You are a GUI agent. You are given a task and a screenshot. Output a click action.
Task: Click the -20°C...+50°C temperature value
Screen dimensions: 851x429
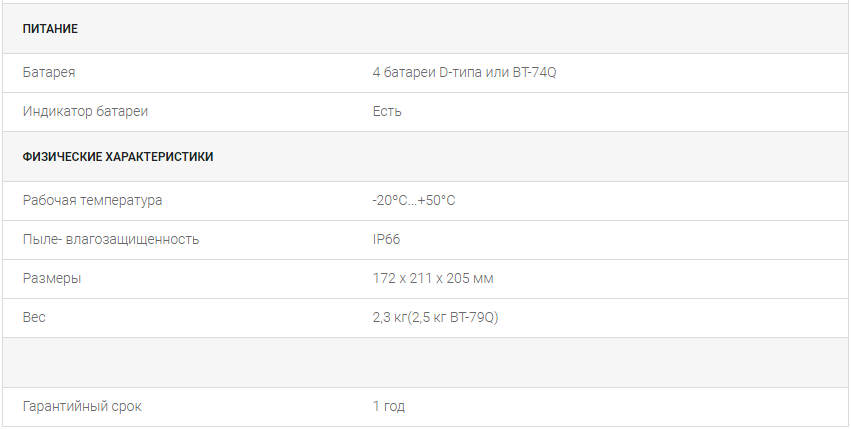414,200
